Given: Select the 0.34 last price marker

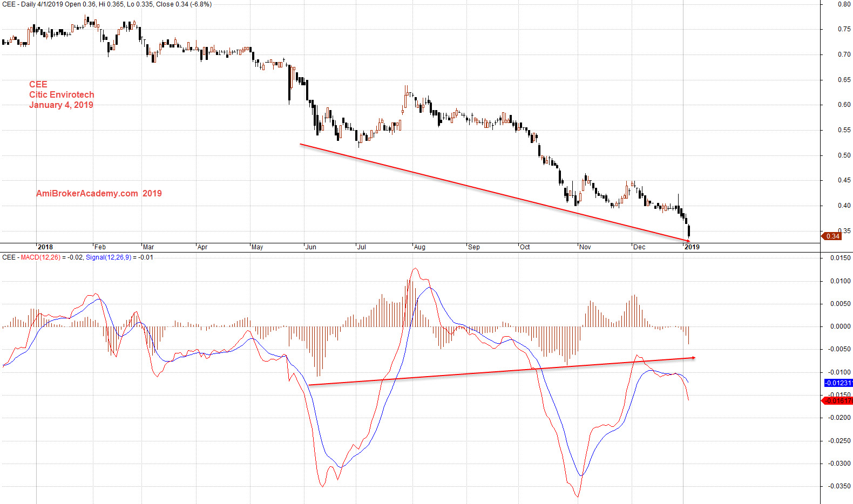Looking at the screenshot, I should 832,236.
